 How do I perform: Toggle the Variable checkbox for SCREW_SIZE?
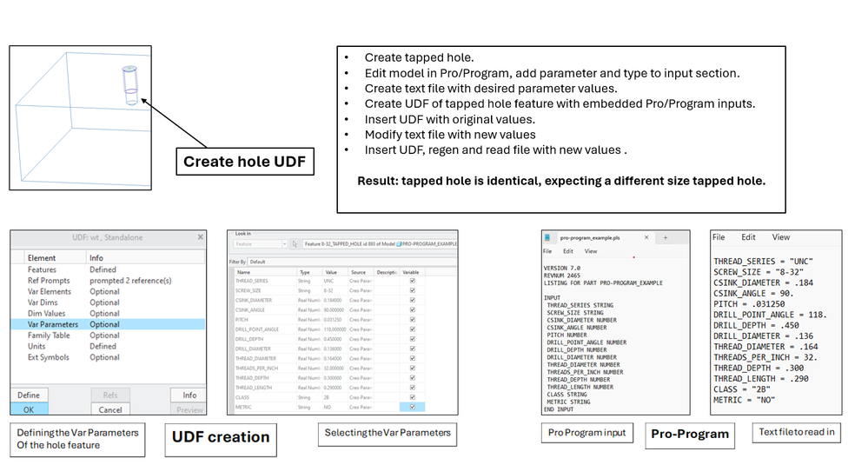tap(412, 290)
